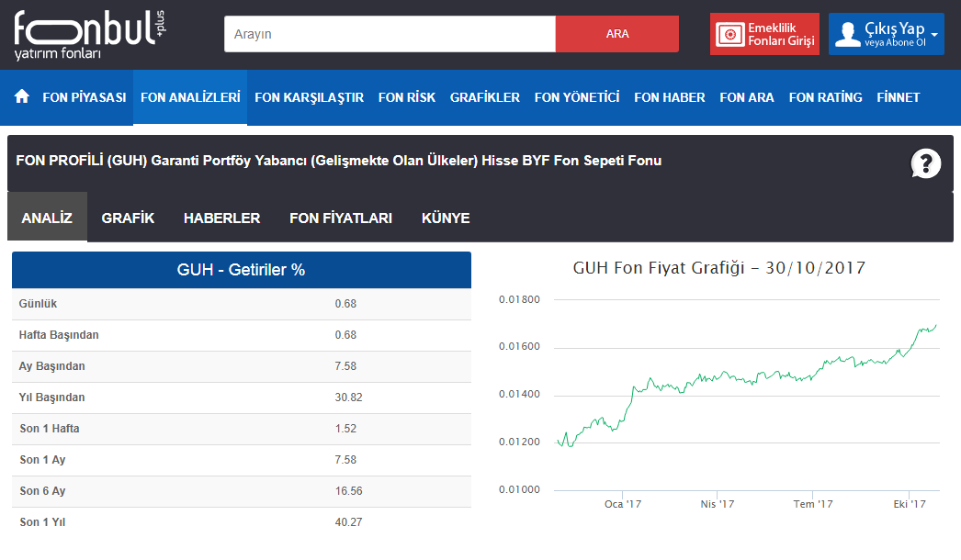This screenshot has height=560, width=961.
Task: Click the 1.52 last week return value
Action: coord(345,429)
